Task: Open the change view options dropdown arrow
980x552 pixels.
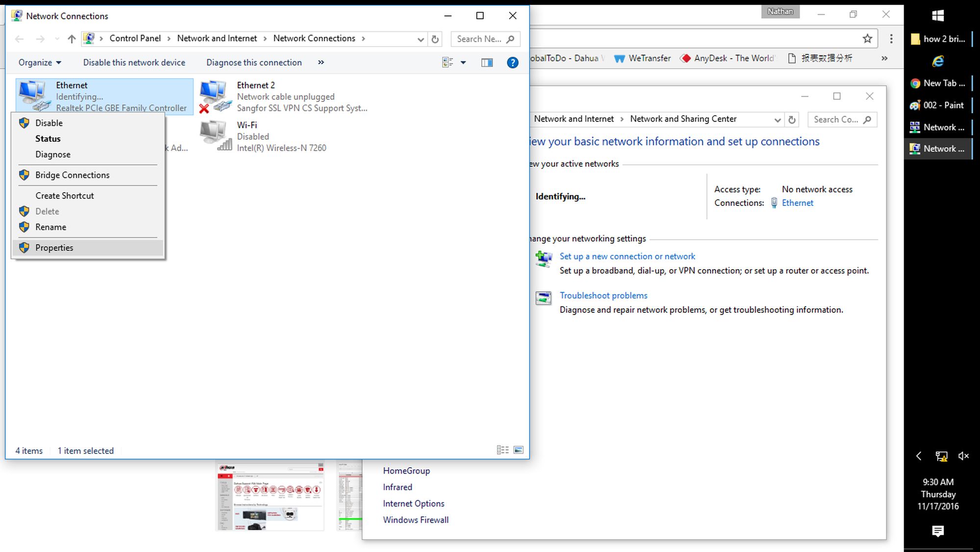Action: tap(463, 63)
